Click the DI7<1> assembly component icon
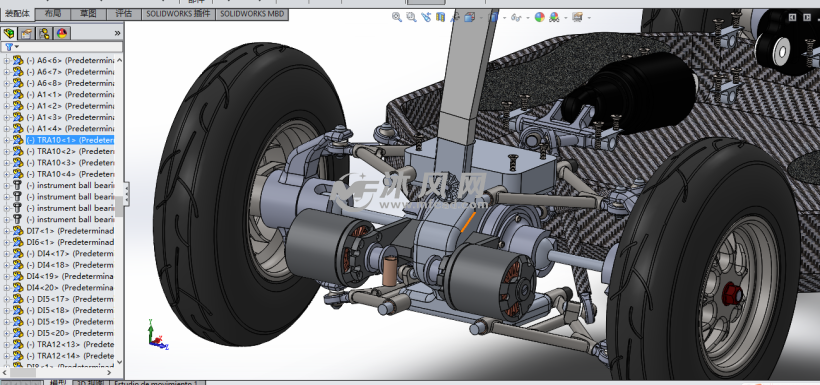Viewport: 820px width, 385px height. click(x=18, y=231)
